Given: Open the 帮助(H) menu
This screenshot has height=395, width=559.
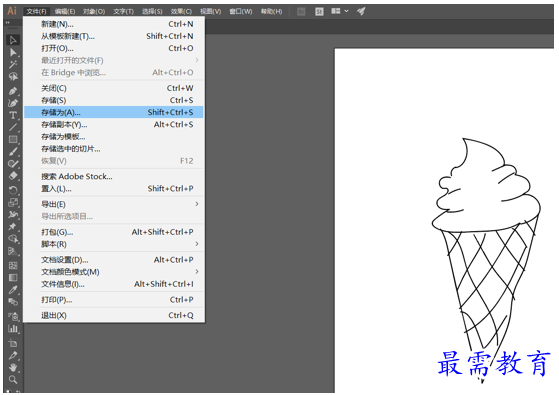Looking at the screenshot, I should 271,11.
